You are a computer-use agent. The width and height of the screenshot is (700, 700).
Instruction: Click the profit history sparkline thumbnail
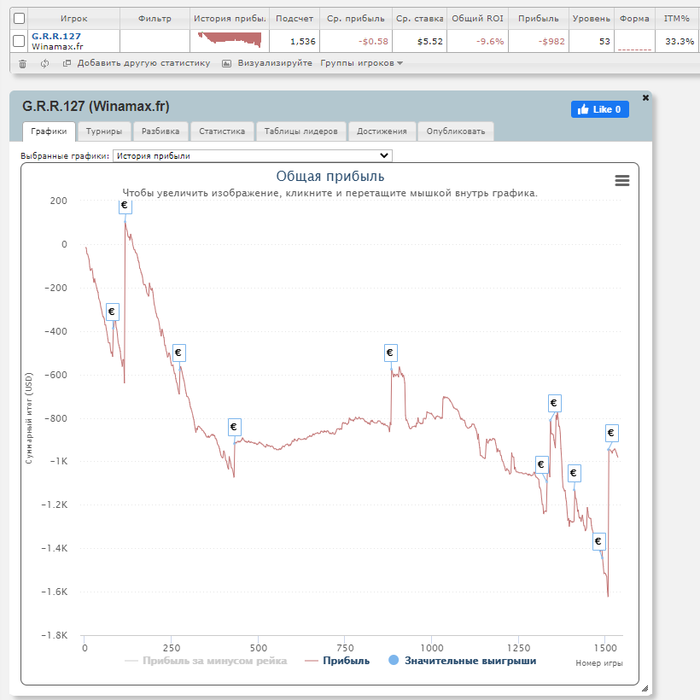(230, 39)
